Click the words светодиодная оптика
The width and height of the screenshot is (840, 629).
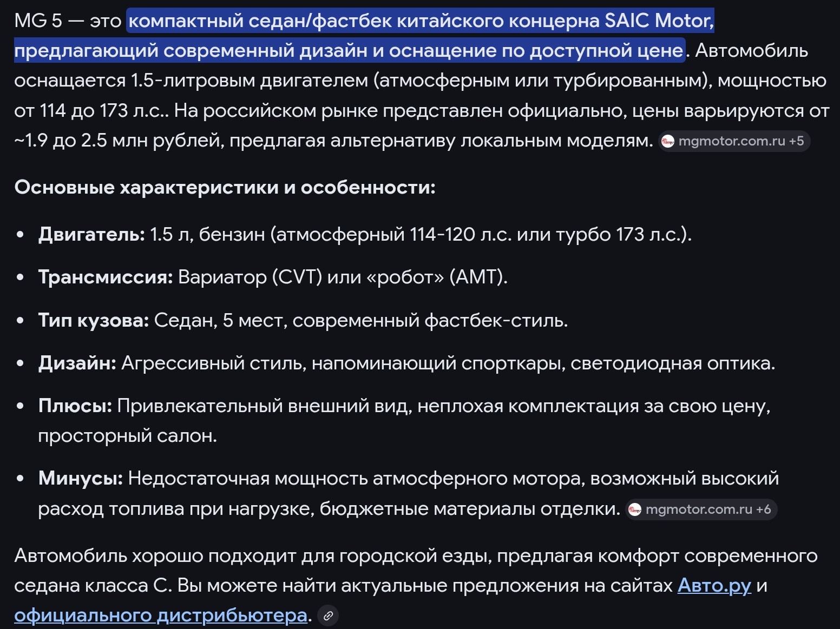coord(672,363)
